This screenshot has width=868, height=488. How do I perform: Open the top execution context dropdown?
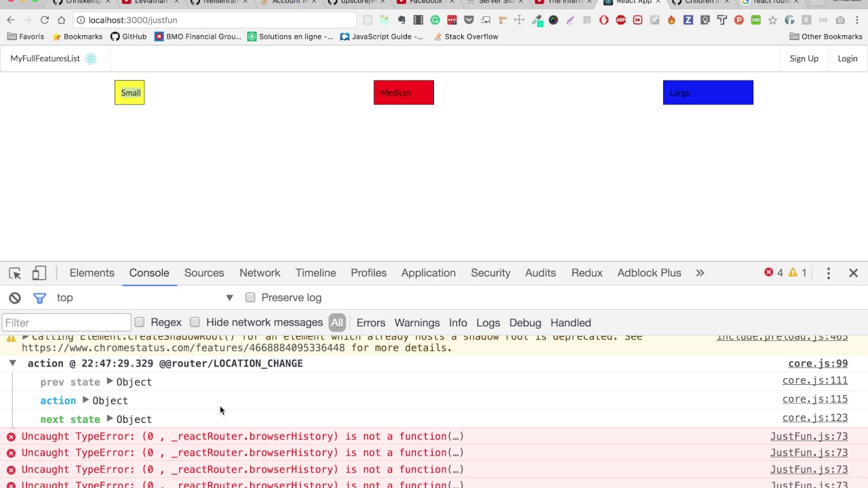tap(145, 298)
